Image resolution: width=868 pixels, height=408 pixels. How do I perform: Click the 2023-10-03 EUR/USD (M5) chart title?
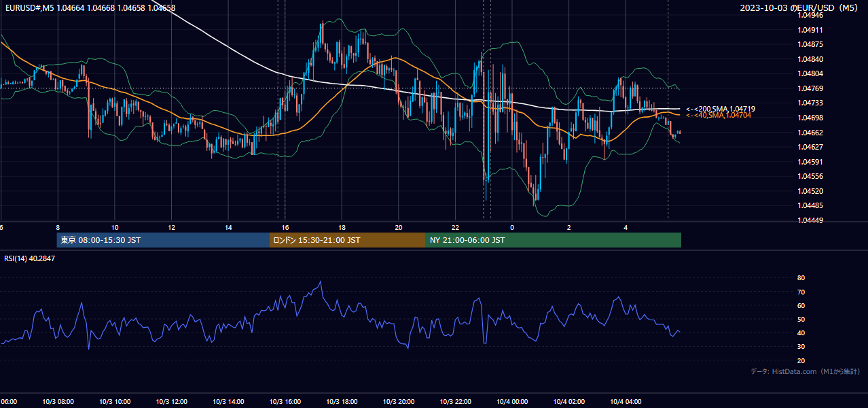point(798,8)
